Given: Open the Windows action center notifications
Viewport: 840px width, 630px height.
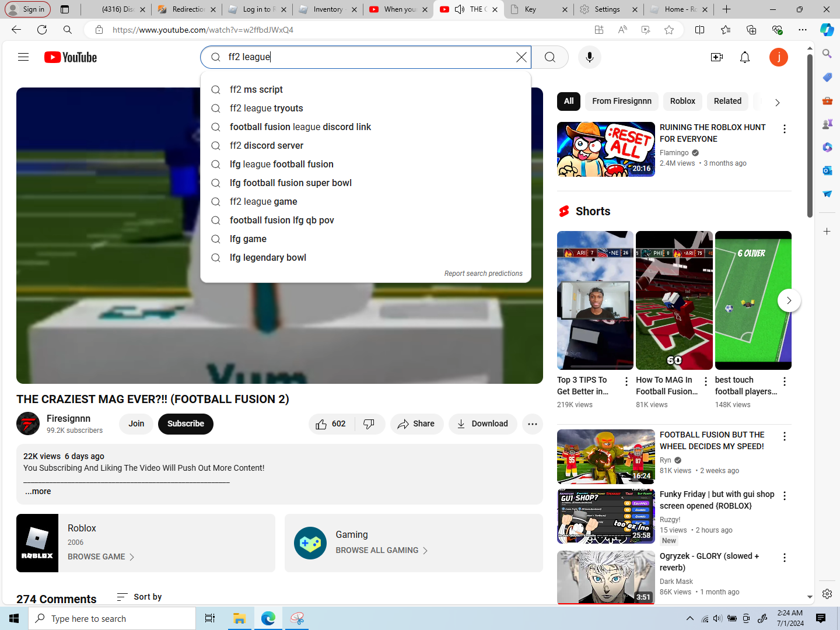Looking at the screenshot, I should (821, 618).
